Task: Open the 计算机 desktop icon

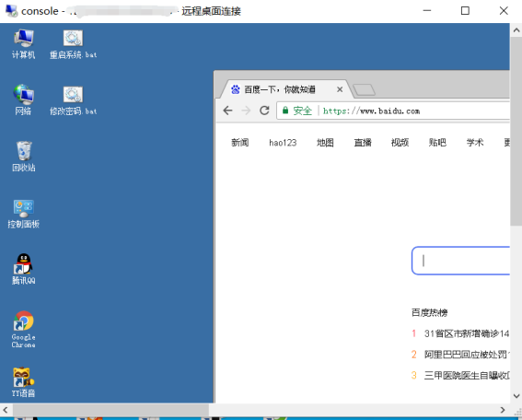Action: click(23, 44)
